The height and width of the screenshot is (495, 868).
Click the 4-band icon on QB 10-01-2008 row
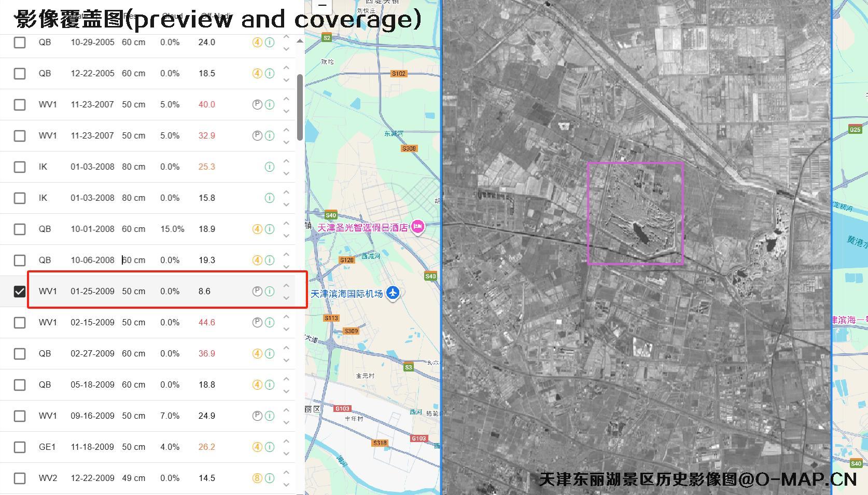point(257,229)
